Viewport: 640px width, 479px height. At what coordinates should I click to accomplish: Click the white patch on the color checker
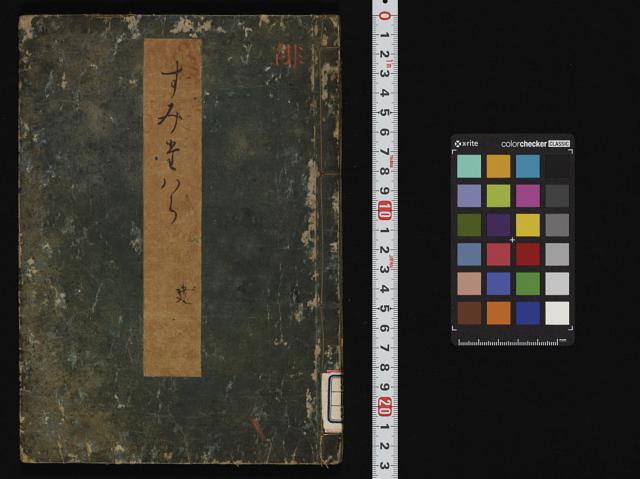pos(557,313)
